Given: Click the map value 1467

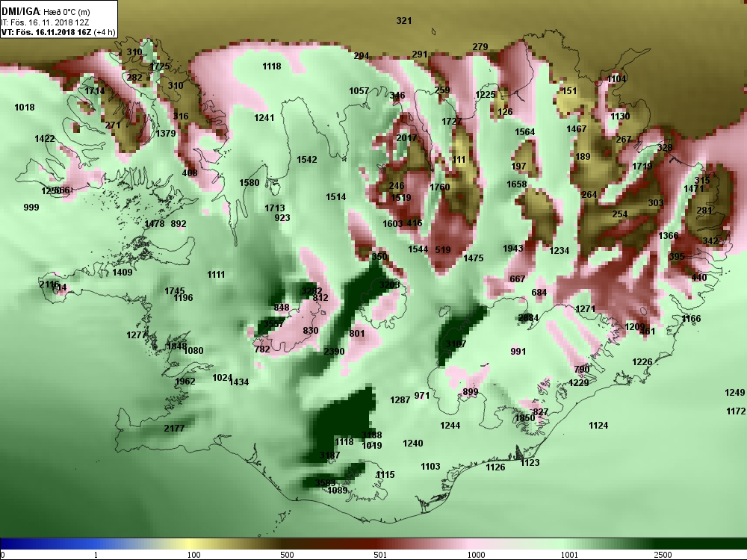Looking at the screenshot, I should tap(577, 129).
